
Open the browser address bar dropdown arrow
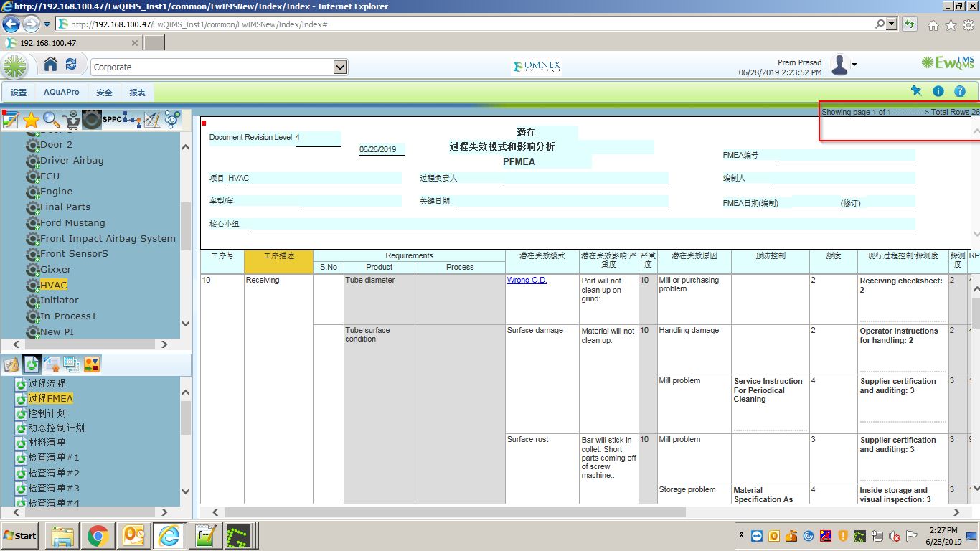892,24
